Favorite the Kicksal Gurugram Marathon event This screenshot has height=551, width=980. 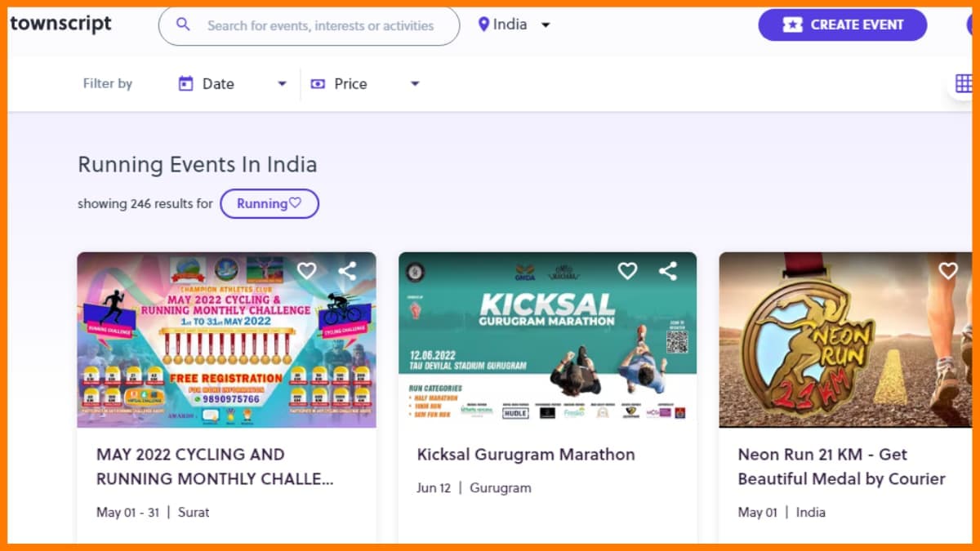(x=627, y=271)
